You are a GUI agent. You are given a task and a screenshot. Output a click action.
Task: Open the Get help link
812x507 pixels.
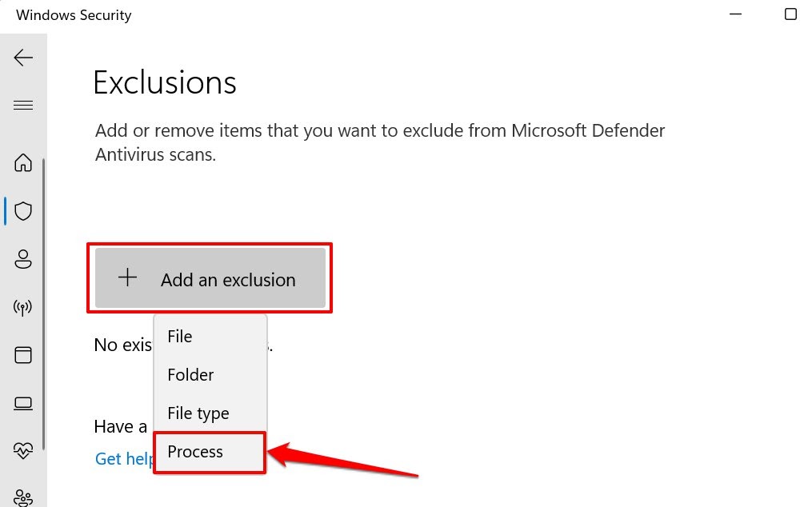pyautogui.click(x=120, y=458)
